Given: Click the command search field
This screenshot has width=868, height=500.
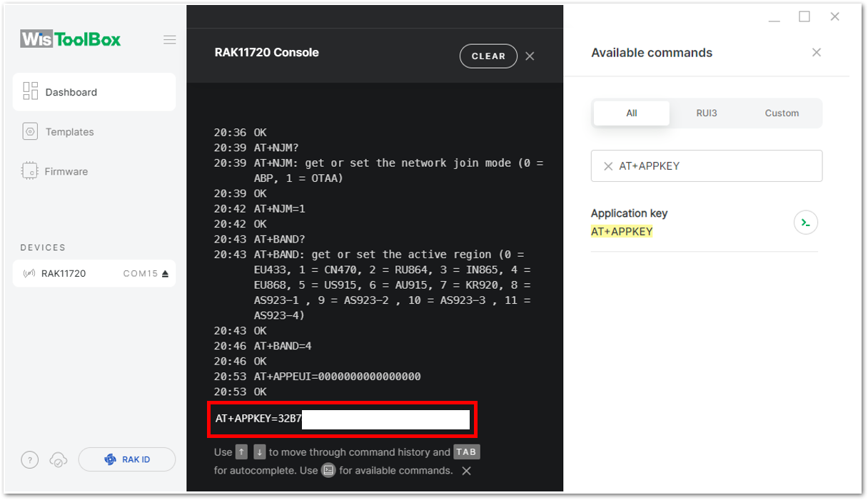Looking at the screenshot, I should pos(707,165).
